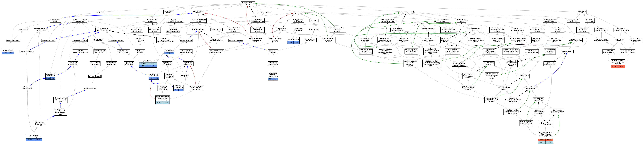Select the 'nitrogen compound metabolic process' node
This screenshot has width=644, height=145.
(x=388, y=20)
